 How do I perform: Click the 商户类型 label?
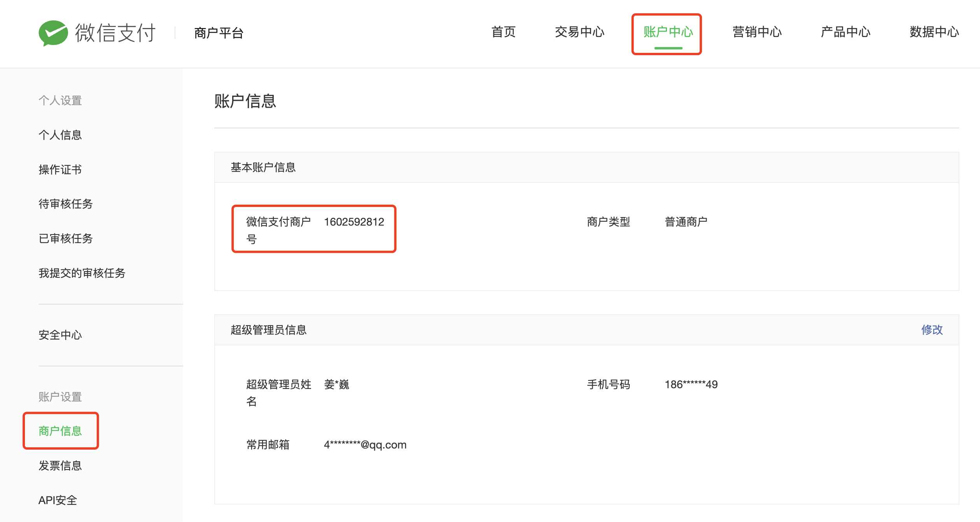point(608,222)
